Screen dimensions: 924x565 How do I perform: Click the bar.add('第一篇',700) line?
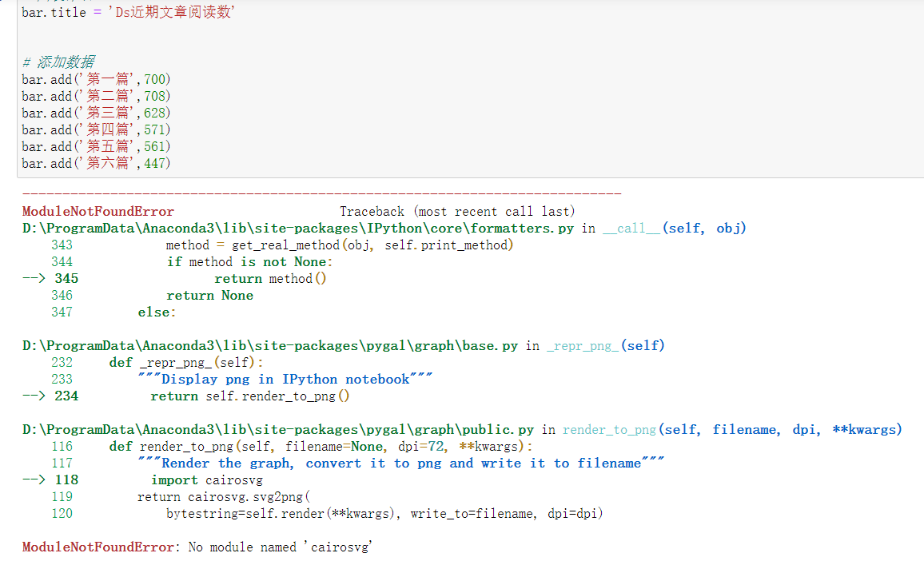(x=96, y=79)
